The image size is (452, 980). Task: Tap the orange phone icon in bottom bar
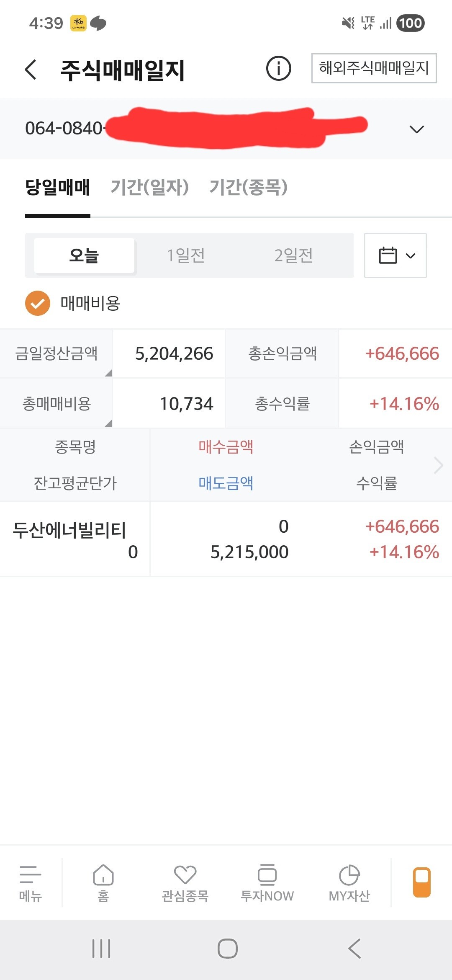(x=422, y=882)
